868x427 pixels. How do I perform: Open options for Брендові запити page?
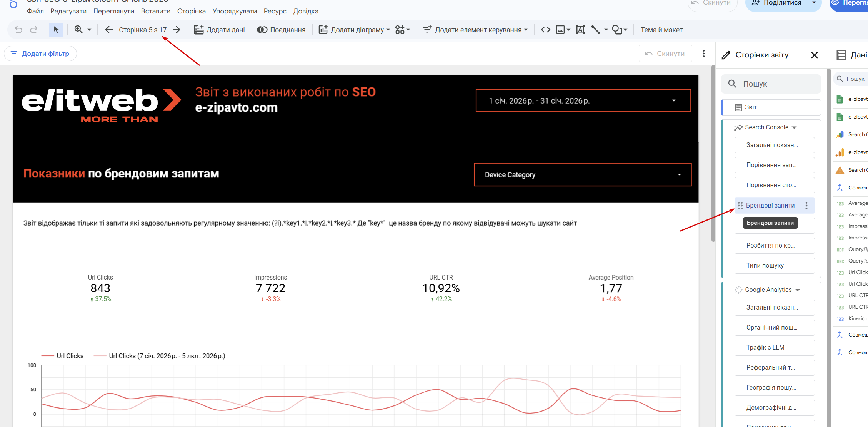pyautogui.click(x=806, y=206)
